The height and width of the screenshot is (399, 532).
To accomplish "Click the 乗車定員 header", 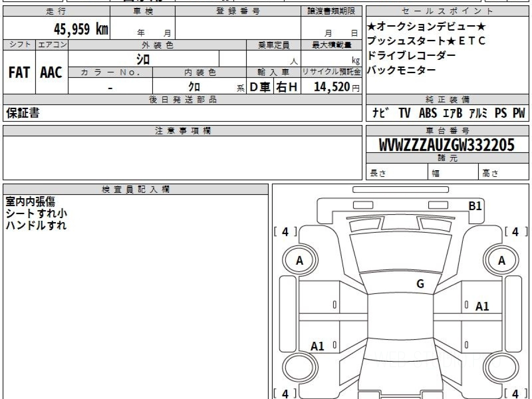I will click(274, 45).
